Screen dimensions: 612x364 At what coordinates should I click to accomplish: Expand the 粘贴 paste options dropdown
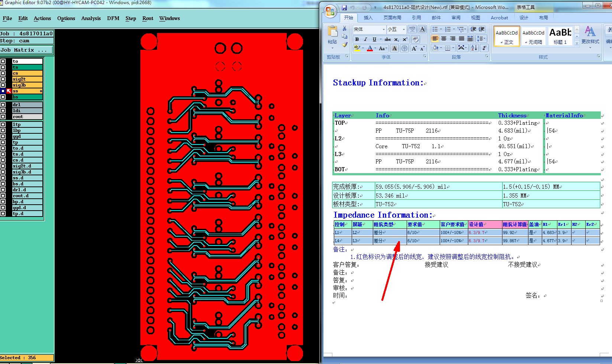coord(332,48)
